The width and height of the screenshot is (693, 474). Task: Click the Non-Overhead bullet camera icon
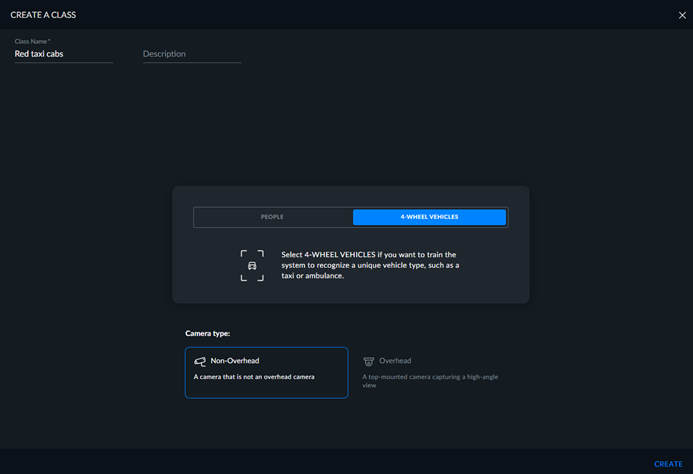[x=200, y=361]
